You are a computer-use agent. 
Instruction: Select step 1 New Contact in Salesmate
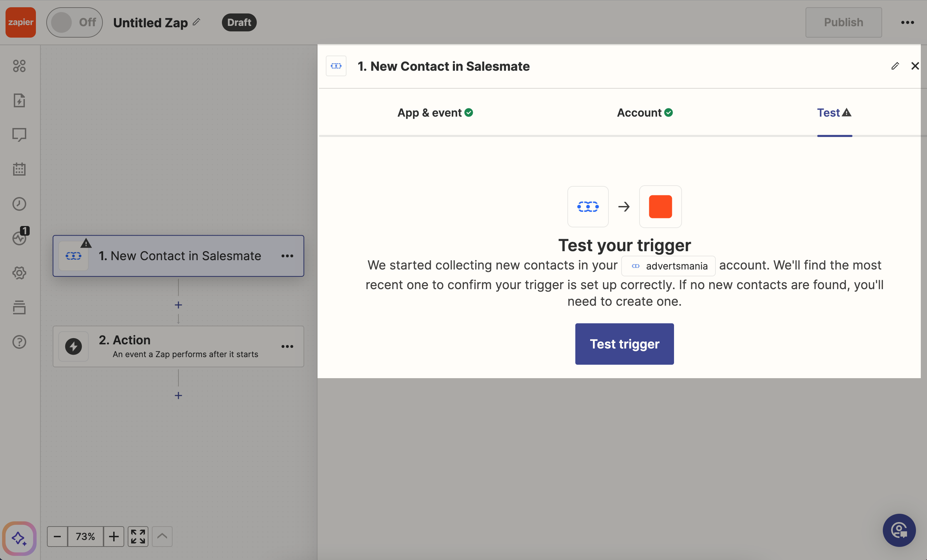pyautogui.click(x=178, y=256)
